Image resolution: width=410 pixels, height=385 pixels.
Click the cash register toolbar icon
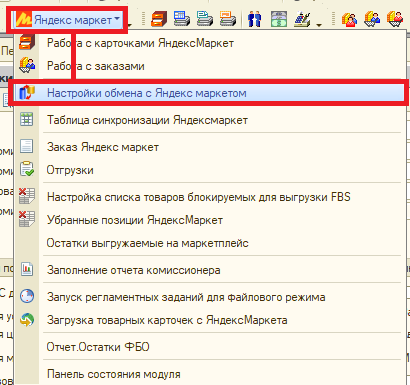[x=302, y=19]
